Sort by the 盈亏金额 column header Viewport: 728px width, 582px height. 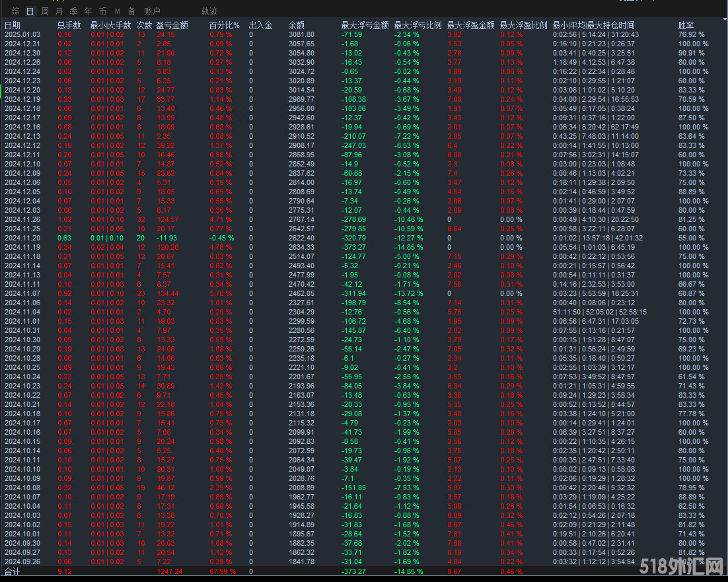click(172, 25)
